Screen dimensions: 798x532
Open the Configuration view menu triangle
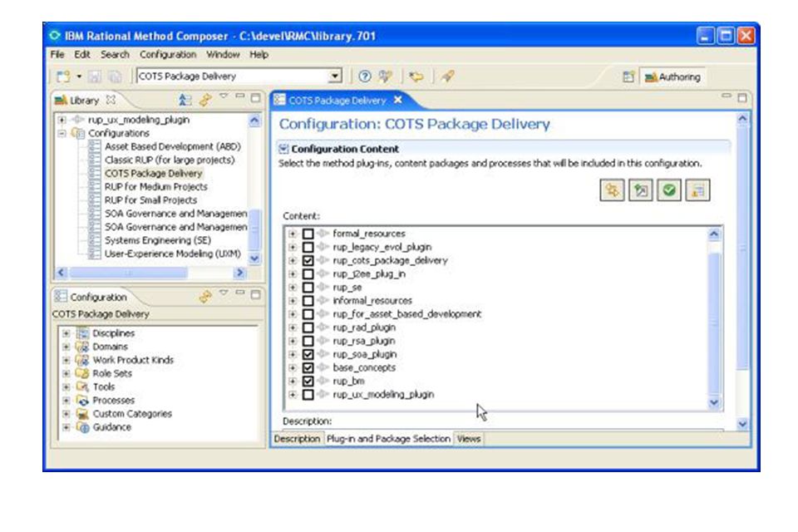(x=224, y=293)
